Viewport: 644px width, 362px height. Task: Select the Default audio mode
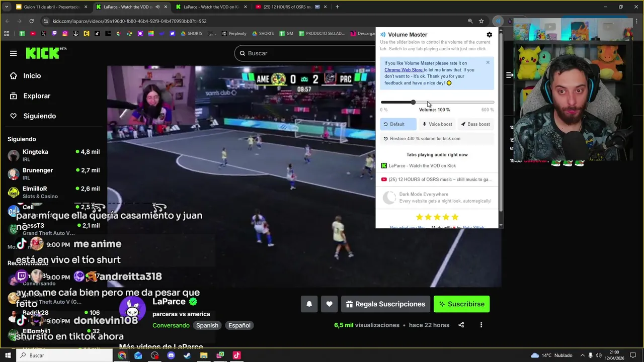(x=398, y=124)
